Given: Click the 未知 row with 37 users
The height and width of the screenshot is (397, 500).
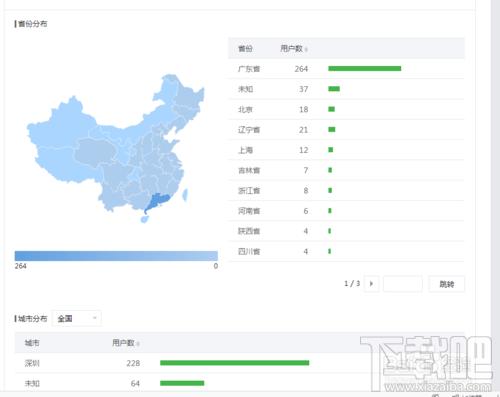Looking at the screenshot, I should (346, 89).
